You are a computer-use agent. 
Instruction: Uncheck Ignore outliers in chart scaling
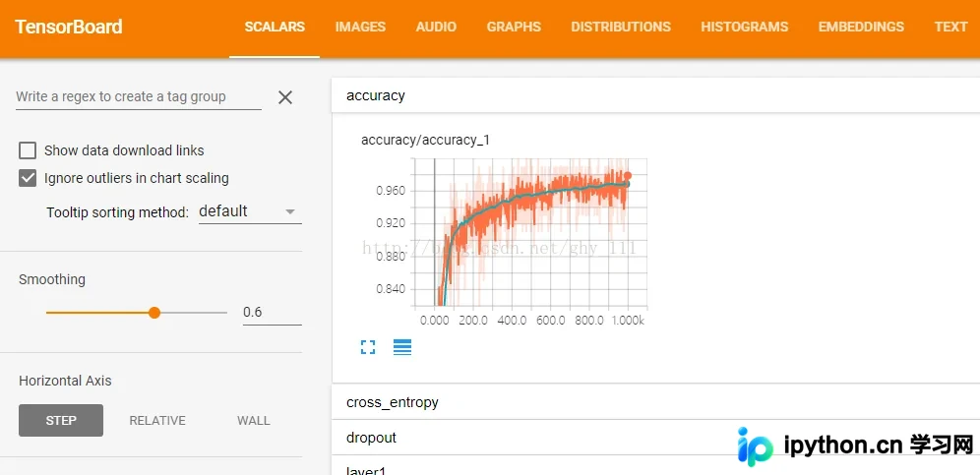[x=28, y=178]
